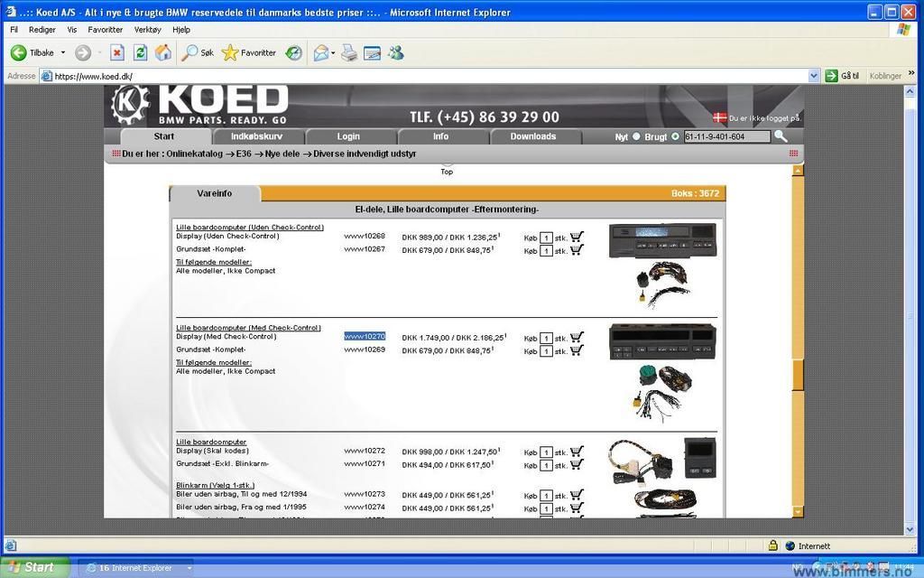Go to the browser home page icon
This screenshot has width=924, height=578.
(163, 53)
